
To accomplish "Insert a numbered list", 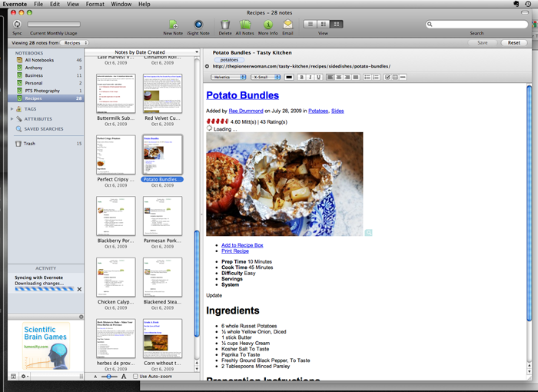I will pos(376,77).
